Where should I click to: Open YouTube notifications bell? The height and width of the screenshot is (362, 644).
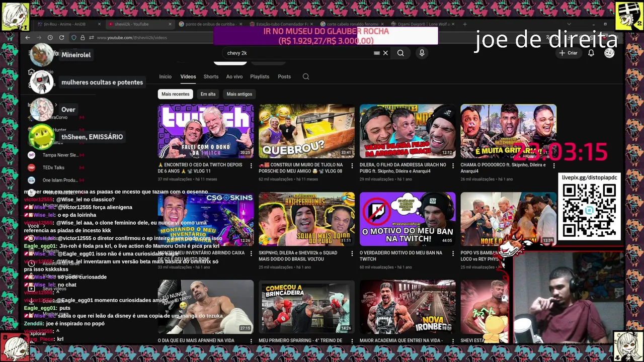tap(591, 53)
